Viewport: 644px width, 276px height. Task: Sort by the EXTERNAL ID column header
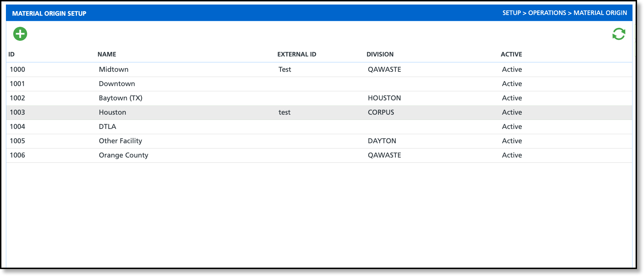coord(297,54)
